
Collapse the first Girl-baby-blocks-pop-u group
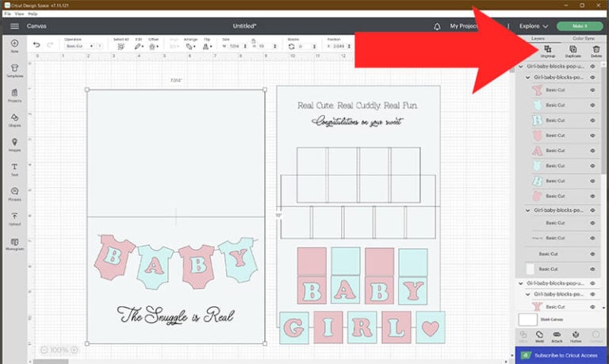coord(521,67)
